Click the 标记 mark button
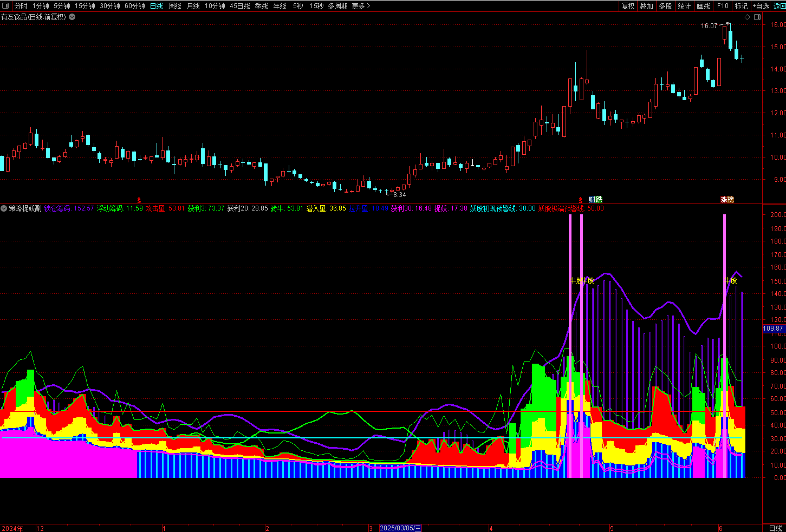The width and height of the screenshot is (786, 532). coord(741,6)
